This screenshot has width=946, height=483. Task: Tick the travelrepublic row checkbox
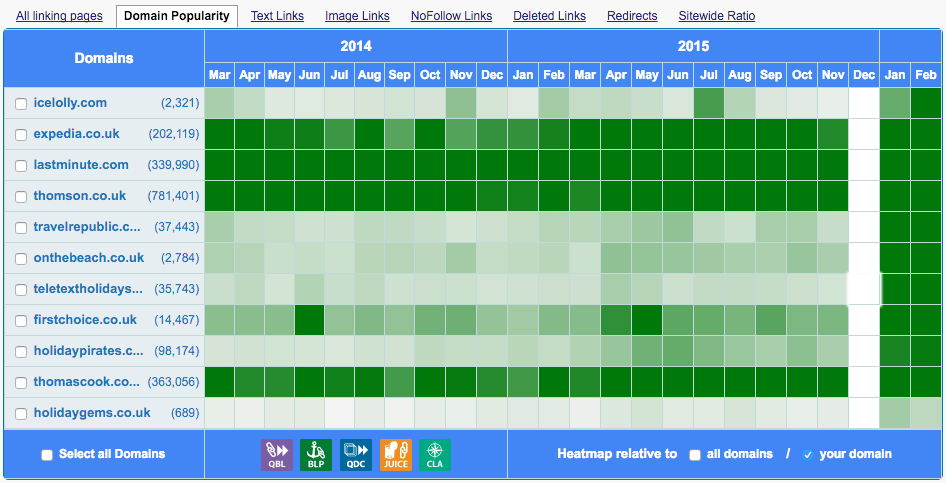[x=21, y=228]
